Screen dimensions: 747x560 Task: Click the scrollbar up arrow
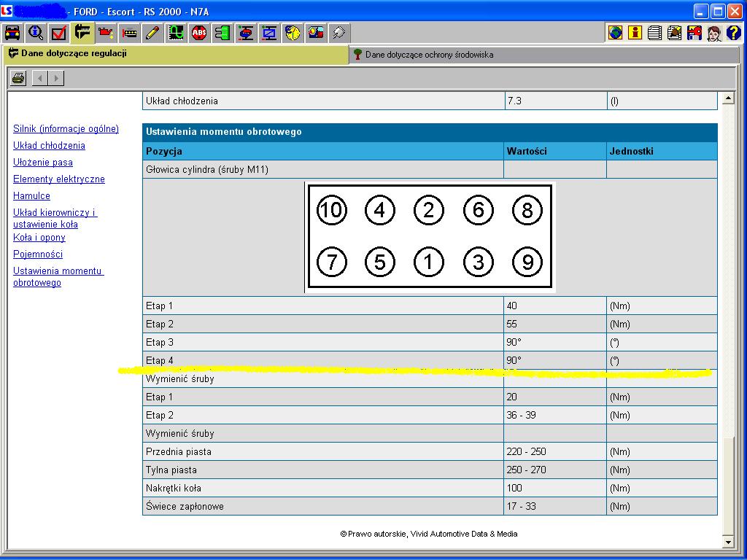[727, 98]
